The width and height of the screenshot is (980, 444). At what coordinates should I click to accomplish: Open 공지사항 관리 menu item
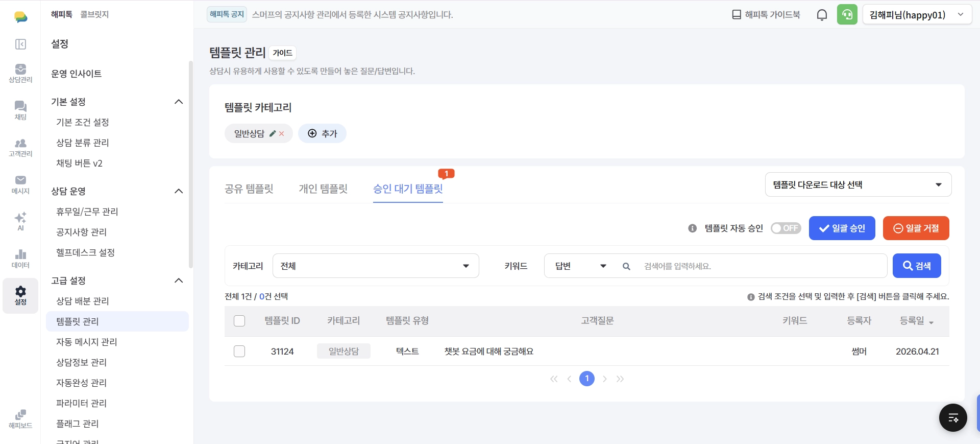pyautogui.click(x=82, y=232)
